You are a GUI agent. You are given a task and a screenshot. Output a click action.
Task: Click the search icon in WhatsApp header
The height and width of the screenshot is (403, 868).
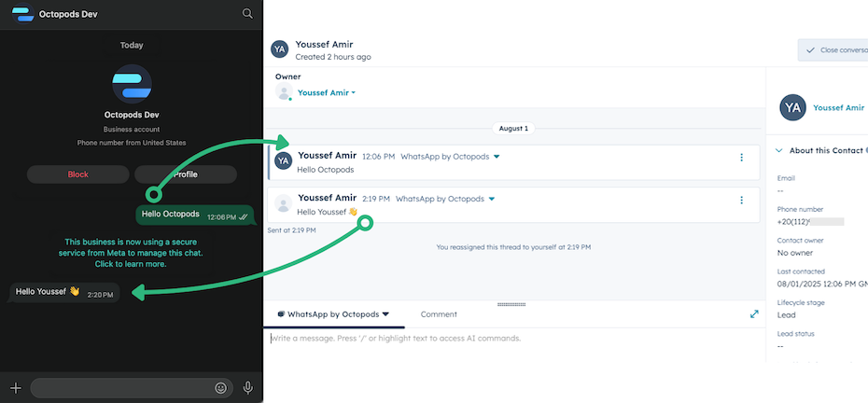[247, 14]
